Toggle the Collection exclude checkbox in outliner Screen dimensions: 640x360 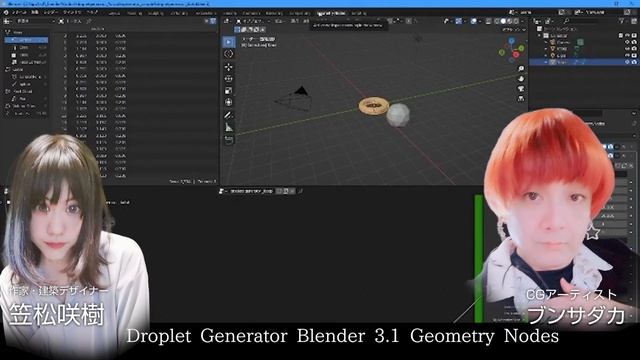point(621,36)
